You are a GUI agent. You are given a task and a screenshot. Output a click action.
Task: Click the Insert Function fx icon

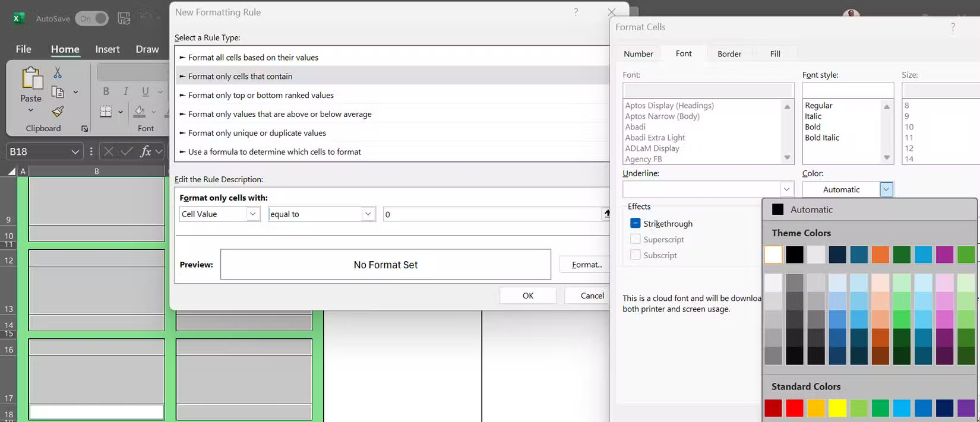click(146, 152)
